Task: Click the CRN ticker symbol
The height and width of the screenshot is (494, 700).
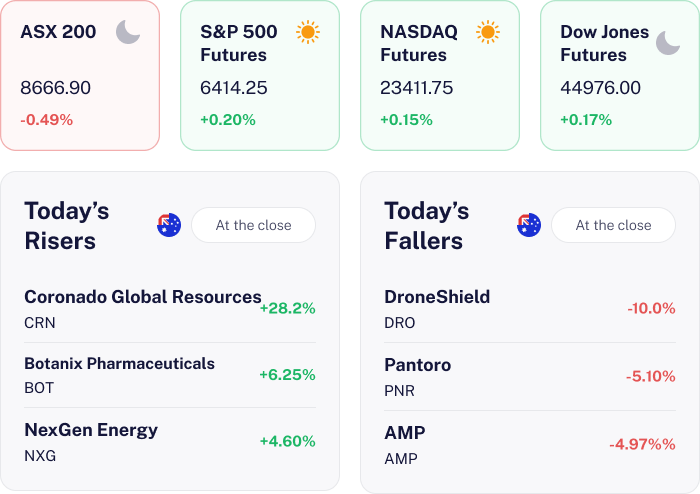Action: [40, 323]
